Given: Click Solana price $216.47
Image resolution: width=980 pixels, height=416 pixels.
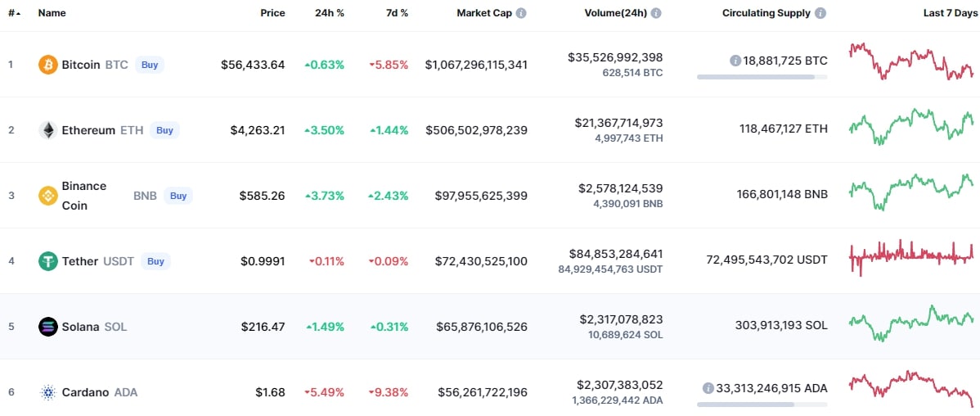Looking at the screenshot, I should point(263,327).
